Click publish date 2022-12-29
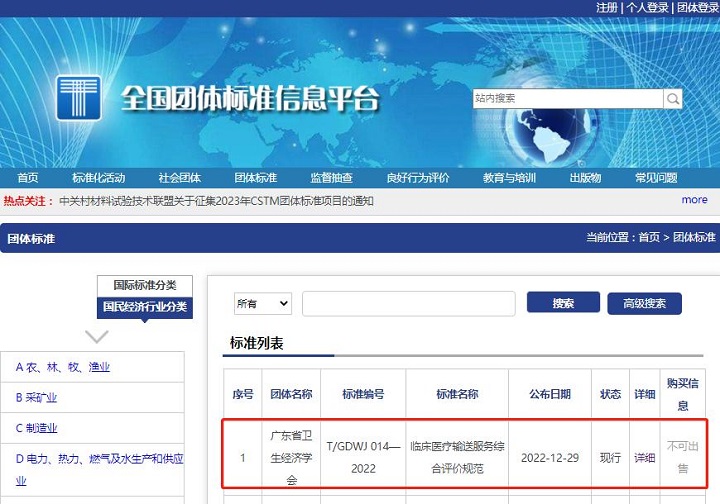The height and width of the screenshot is (504, 720). [x=550, y=458]
